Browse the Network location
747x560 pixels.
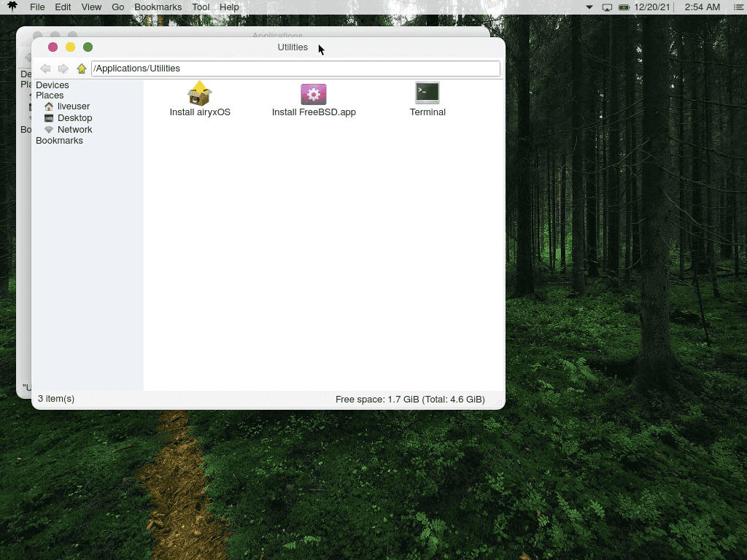[x=74, y=129]
